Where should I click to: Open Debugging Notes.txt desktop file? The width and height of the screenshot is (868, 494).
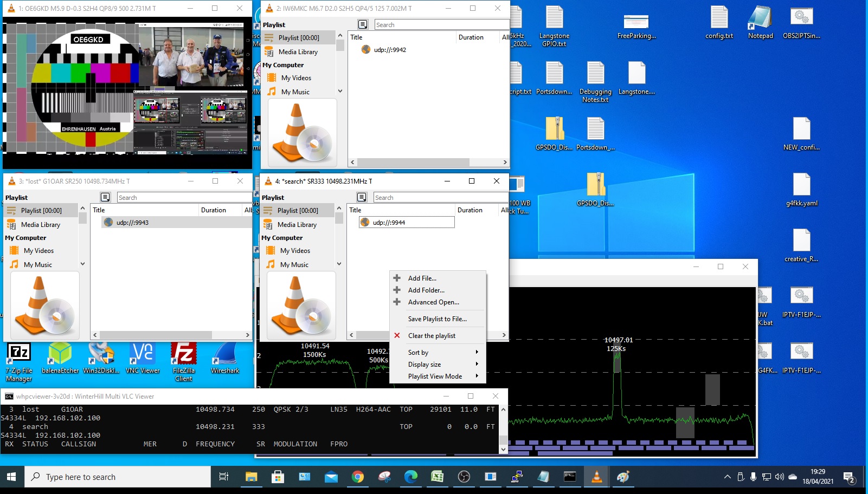[595, 82]
